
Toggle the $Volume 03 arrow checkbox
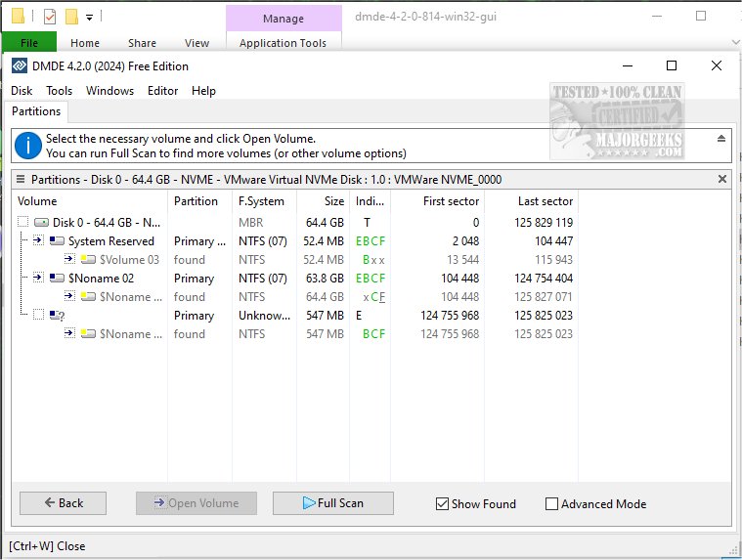[x=69, y=259]
